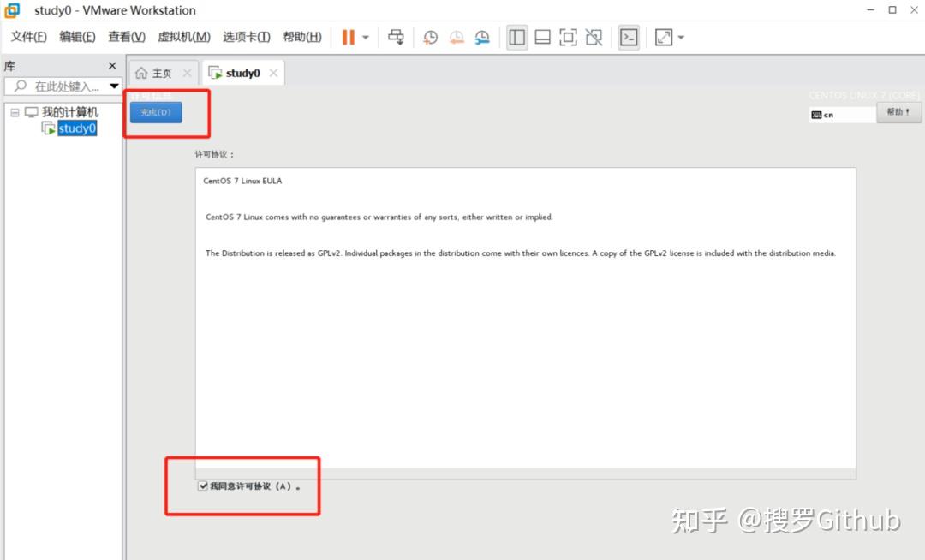This screenshot has height=560, width=925.
Task: Open the 选项卡(T) menu
Action: pyautogui.click(x=247, y=37)
